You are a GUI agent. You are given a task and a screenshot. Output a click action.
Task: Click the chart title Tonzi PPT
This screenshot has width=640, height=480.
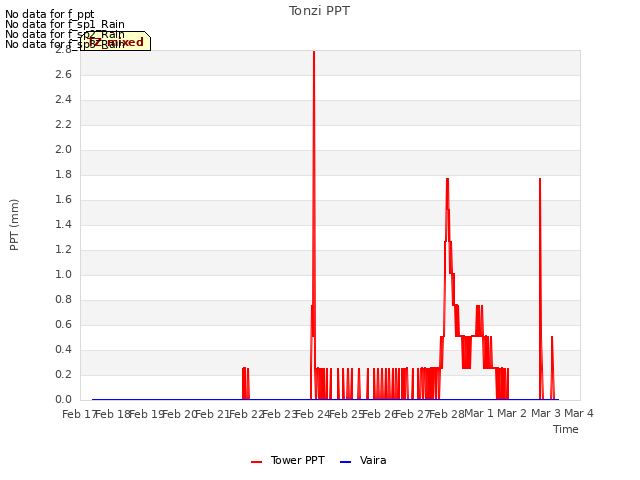point(319,11)
